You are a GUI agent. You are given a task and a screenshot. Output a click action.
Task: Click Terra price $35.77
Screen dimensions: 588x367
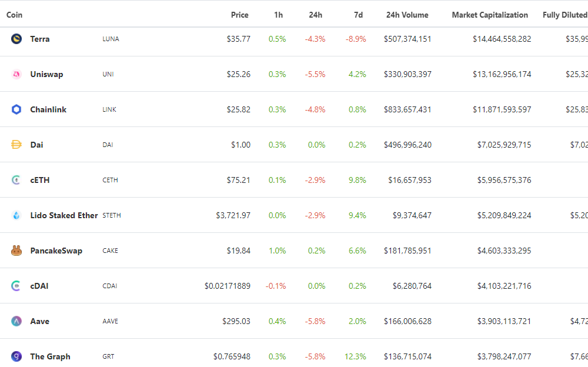click(239, 39)
